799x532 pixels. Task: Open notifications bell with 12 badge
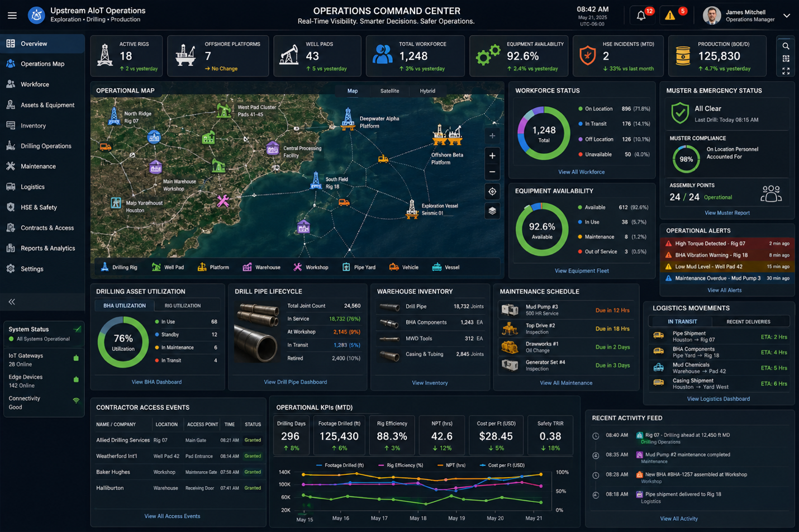coord(641,16)
